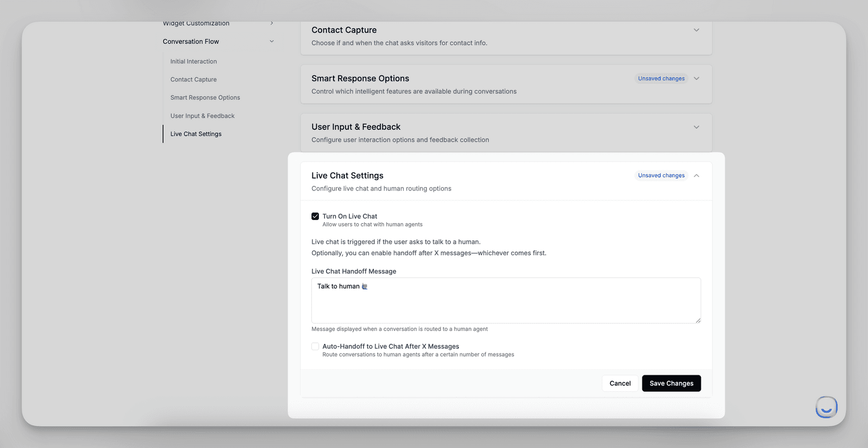Image resolution: width=868 pixels, height=448 pixels.
Task: Click inside the Live Chat Handoff Message textarea
Action: coord(506,300)
